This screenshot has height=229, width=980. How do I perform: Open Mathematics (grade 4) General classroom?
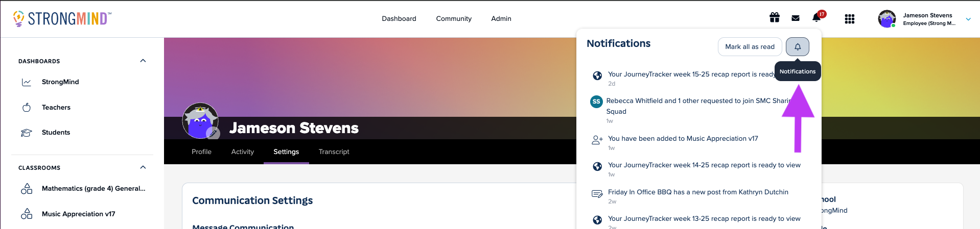[x=94, y=189]
